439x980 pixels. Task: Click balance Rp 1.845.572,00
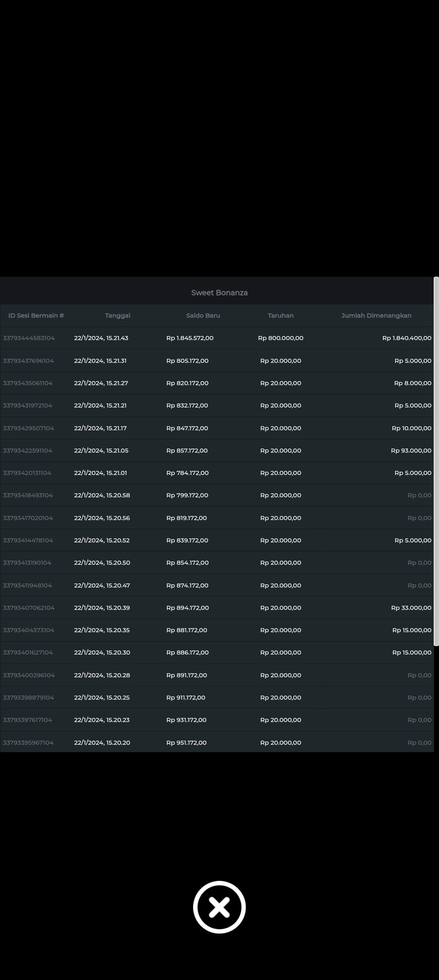pos(190,338)
